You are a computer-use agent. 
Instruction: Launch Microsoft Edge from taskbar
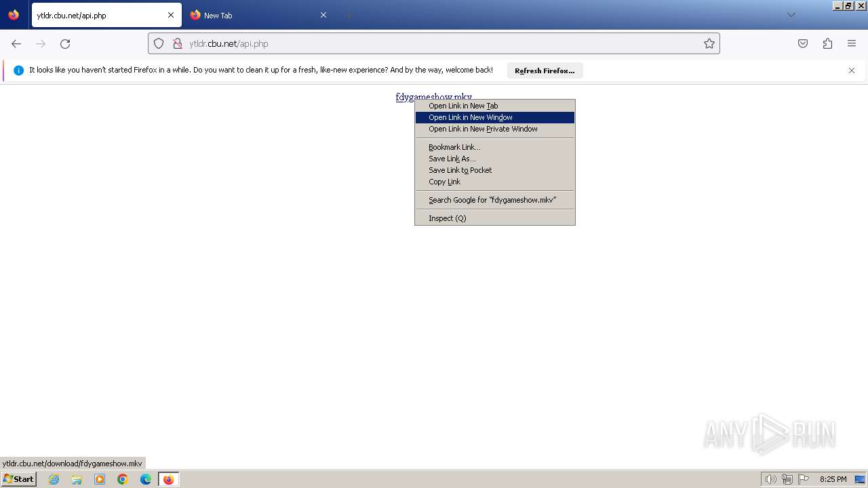point(146,479)
